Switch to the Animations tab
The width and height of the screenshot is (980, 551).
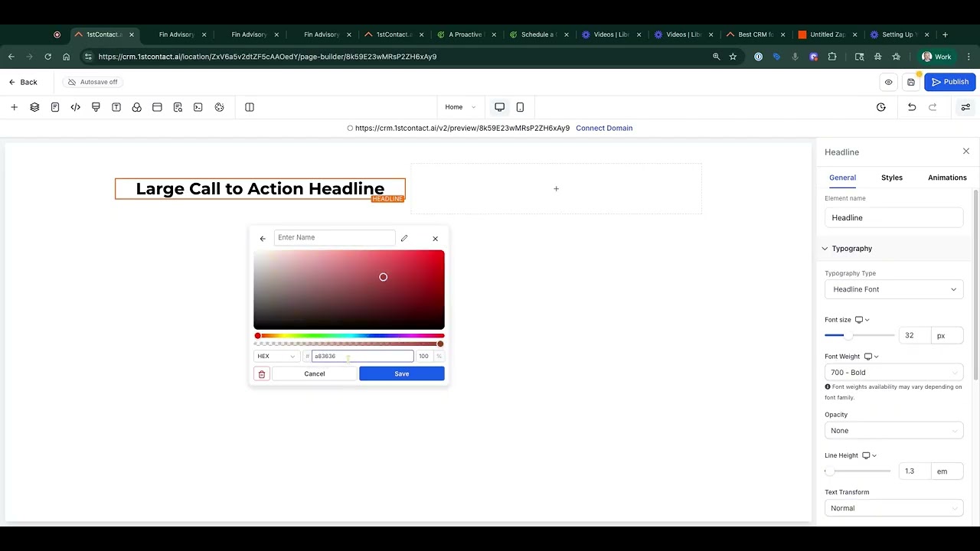coord(947,178)
